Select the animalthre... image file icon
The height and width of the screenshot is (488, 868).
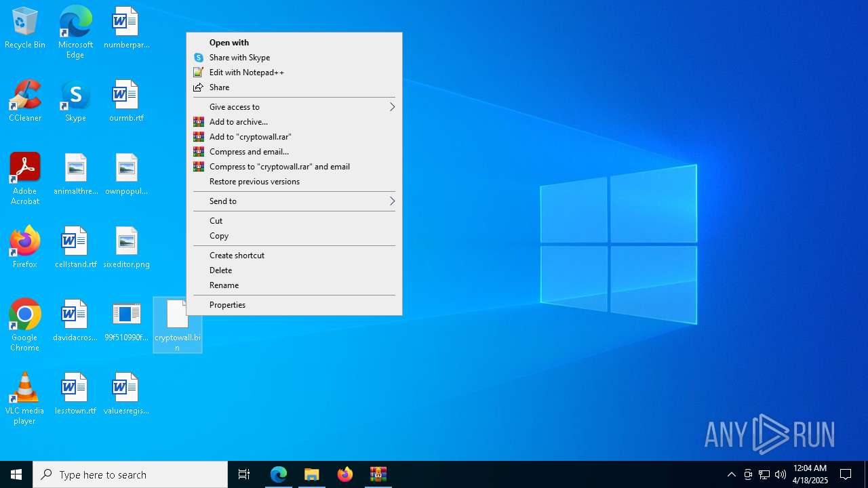point(75,175)
